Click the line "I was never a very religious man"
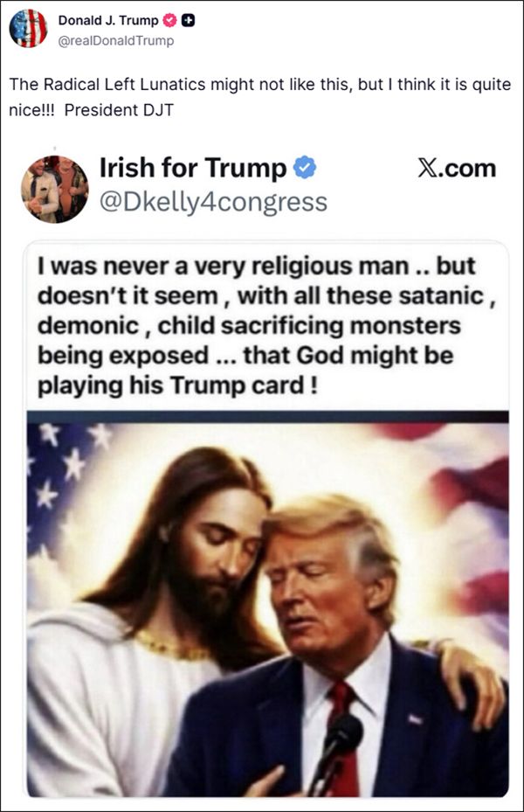This screenshot has width=524, height=812. pyautogui.click(x=223, y=267)
